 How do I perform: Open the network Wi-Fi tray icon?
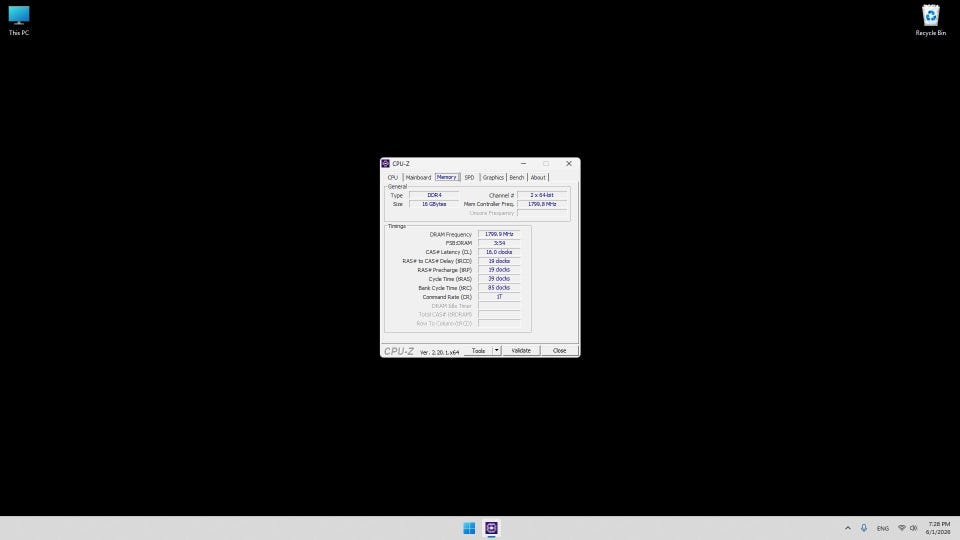point(902,528)
